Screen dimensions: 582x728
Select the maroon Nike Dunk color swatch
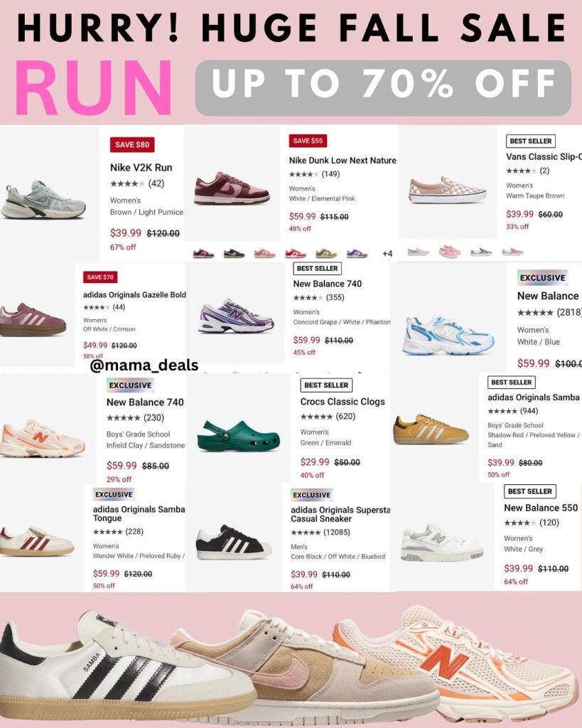click(203, 254)
